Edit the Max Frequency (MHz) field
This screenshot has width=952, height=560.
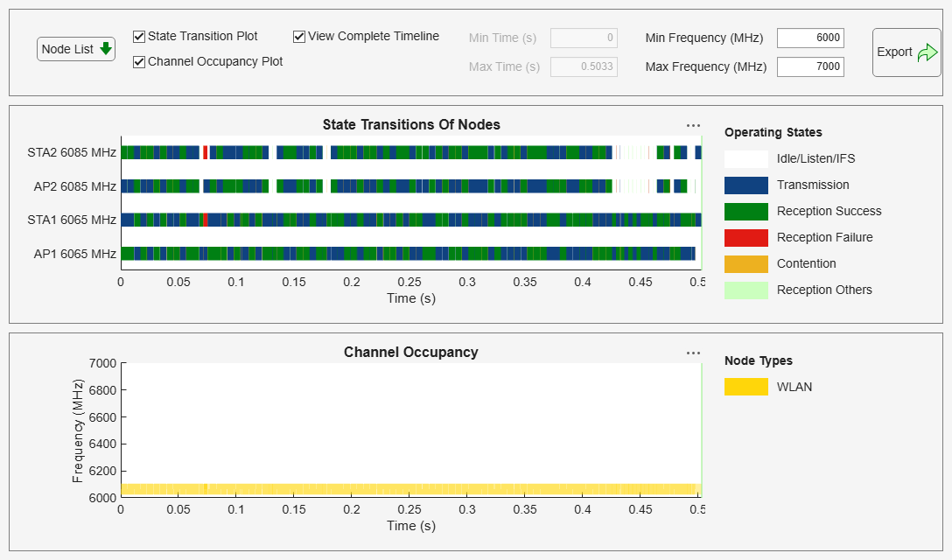pyautogui.click(x=810, y=66)
